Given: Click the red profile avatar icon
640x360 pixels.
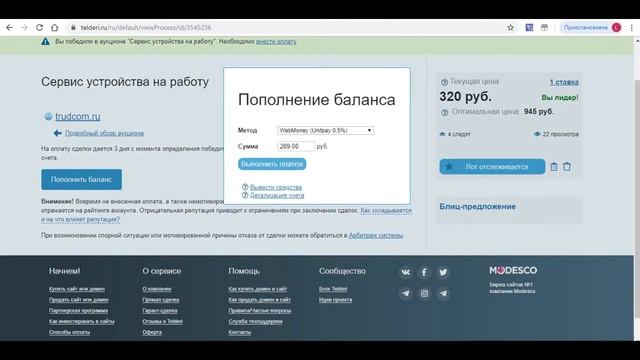Looking at the screenshot, I should pyautogui.click(x=616, y=27).
